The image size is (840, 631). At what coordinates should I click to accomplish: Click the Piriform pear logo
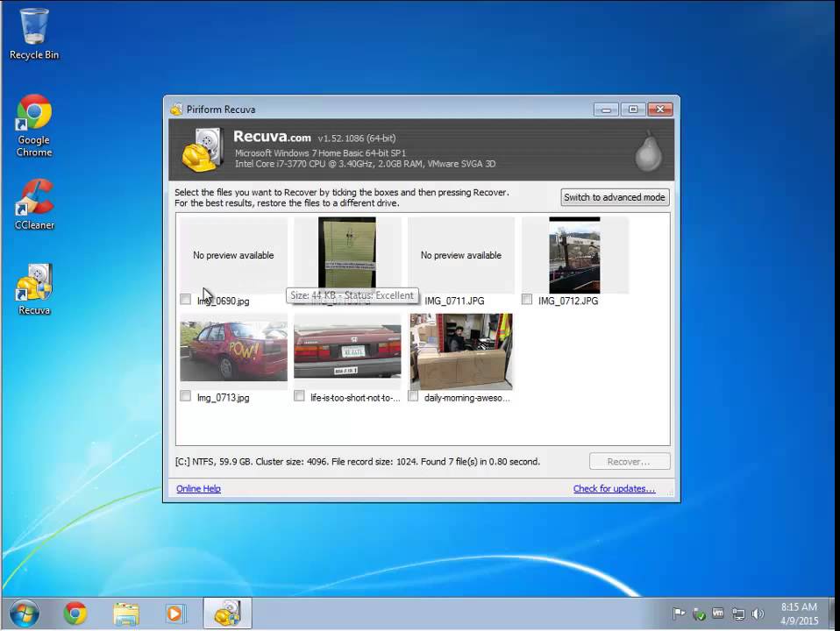tap(648, 151)
